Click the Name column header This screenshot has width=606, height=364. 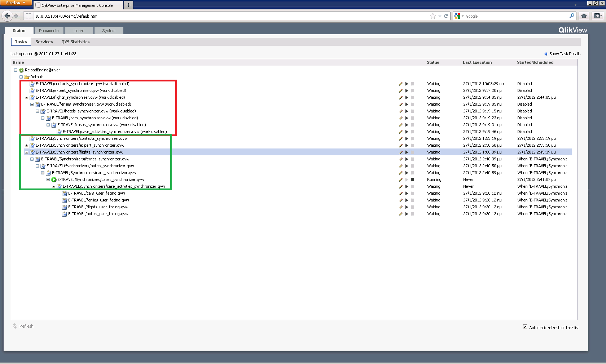(x=18, y=63)
